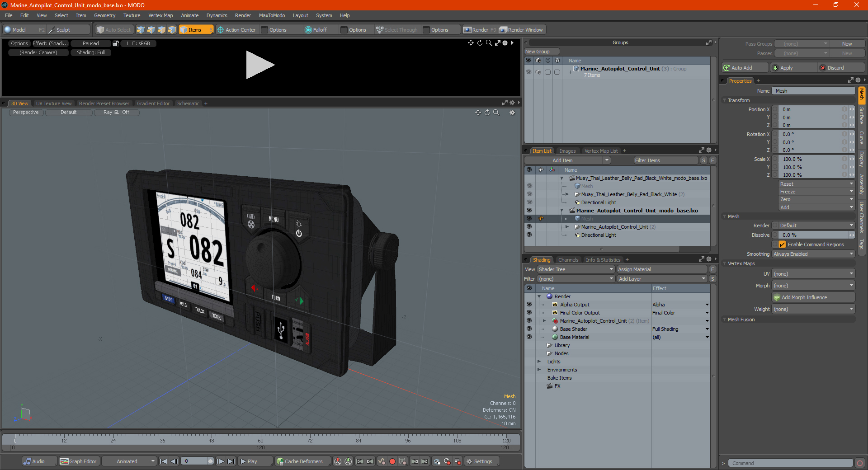Viewport: 868px width, 470px height.
Task: Click preview pane gear settings icon
Action: 505,43
